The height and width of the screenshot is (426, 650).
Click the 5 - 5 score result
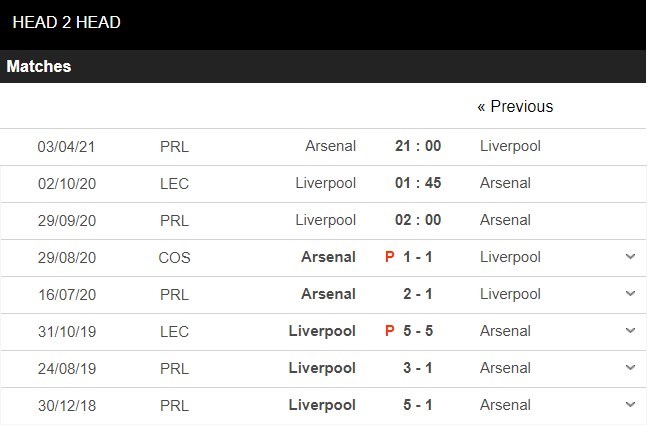pos(418,331)
